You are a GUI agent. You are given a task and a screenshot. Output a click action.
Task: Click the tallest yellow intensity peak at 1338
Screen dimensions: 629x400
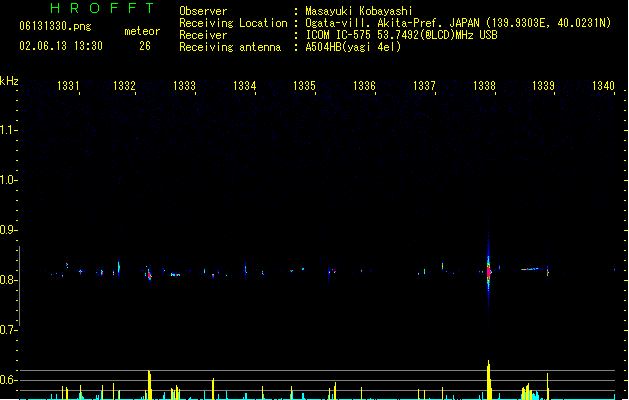pyautogui.click(x=489, y=380)
